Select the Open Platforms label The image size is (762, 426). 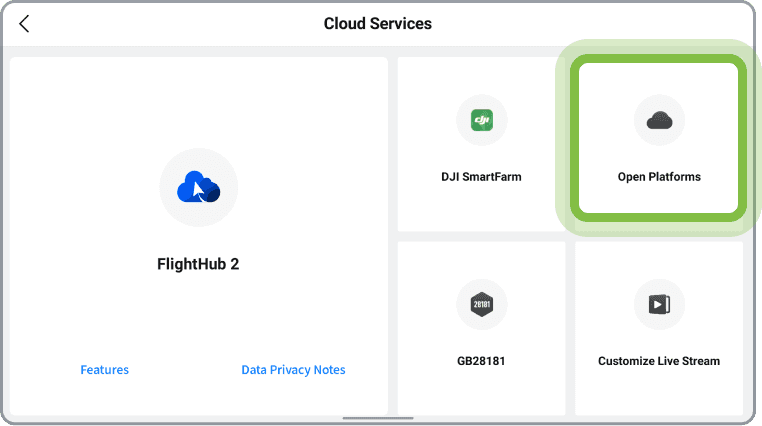pyautogui.click(x=659, y=177)
